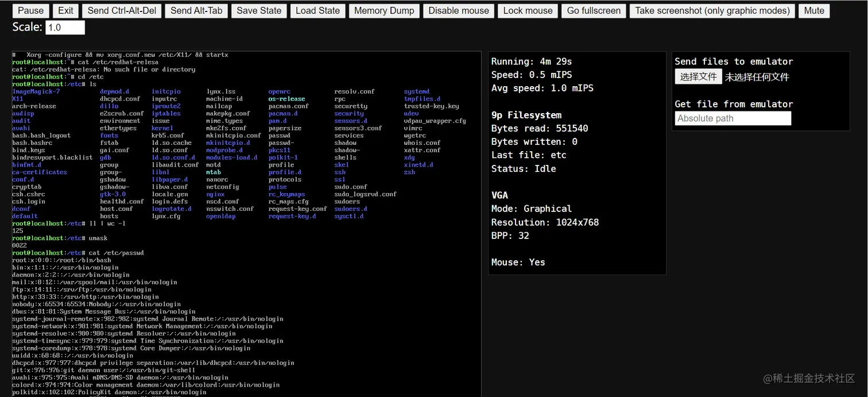
Task: Focus the Absolute path input field
Action: pos(733,118)
